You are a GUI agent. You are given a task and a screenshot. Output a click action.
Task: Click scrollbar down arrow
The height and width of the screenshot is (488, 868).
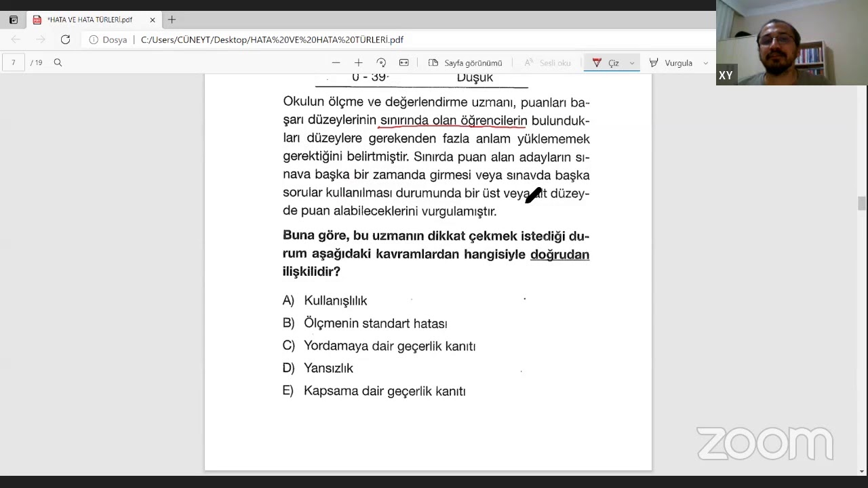tap(862, 470)
